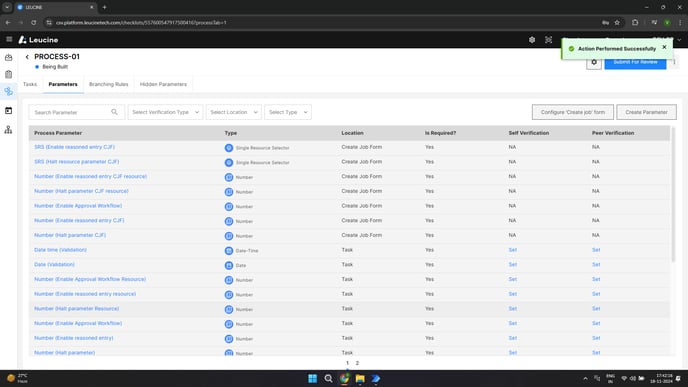Click the magnifier icon in Search Parameter

click(115, 112)
